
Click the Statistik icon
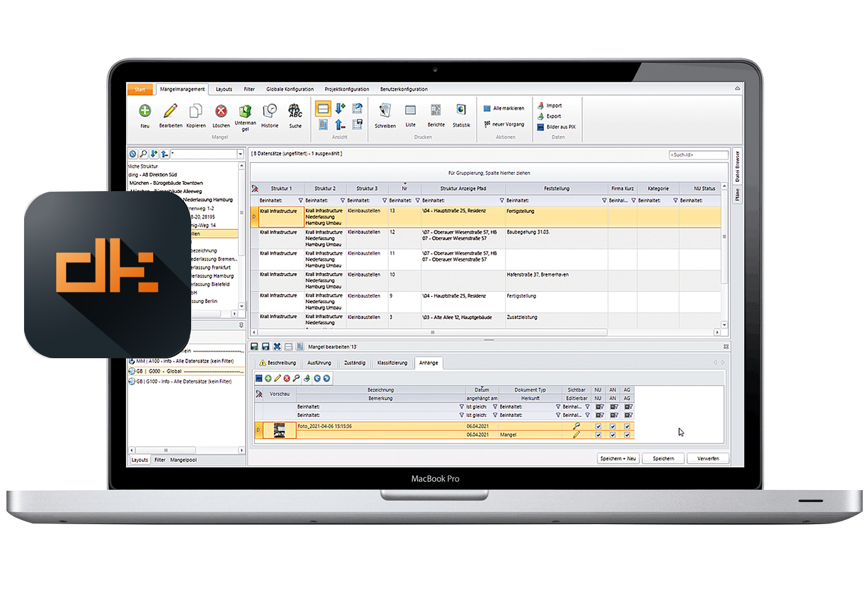point(461,110)
